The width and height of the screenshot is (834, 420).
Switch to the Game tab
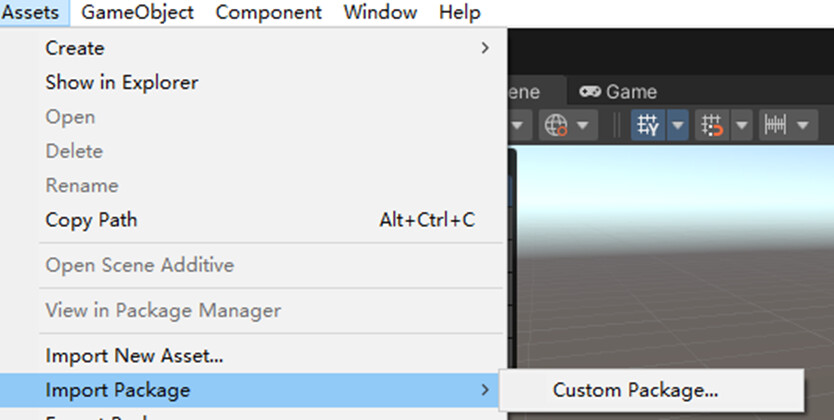tap(618, 92)
